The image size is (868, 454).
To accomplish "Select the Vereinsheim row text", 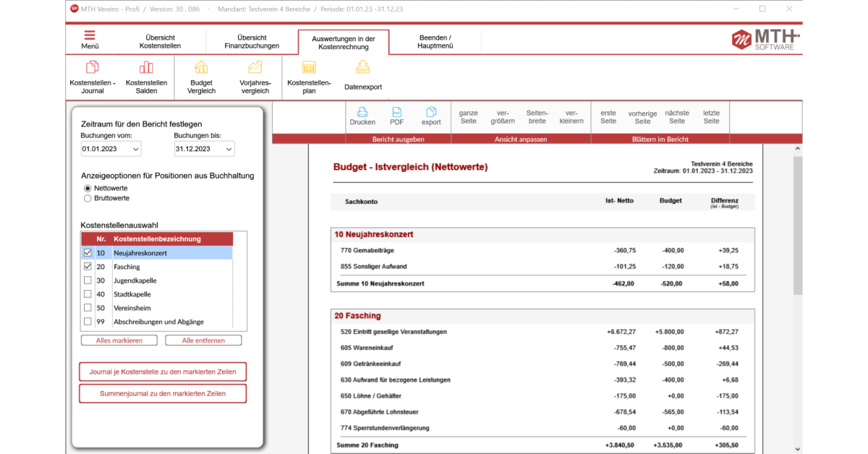I will point(133,308).
